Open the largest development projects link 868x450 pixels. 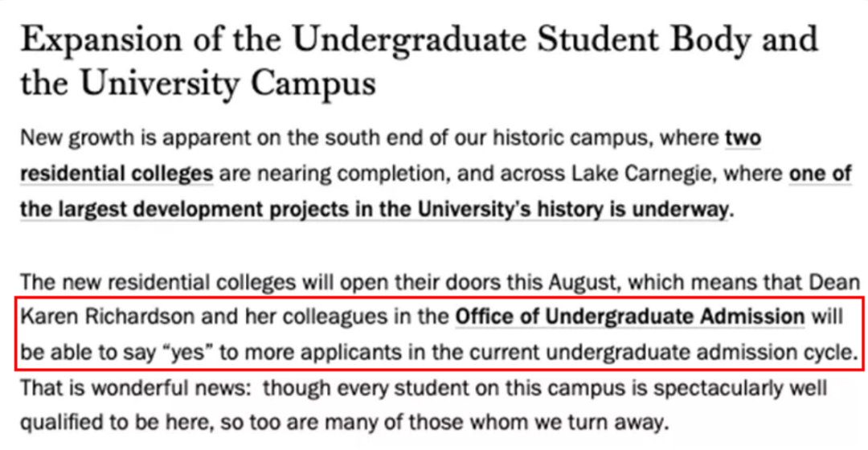(376, 211)
